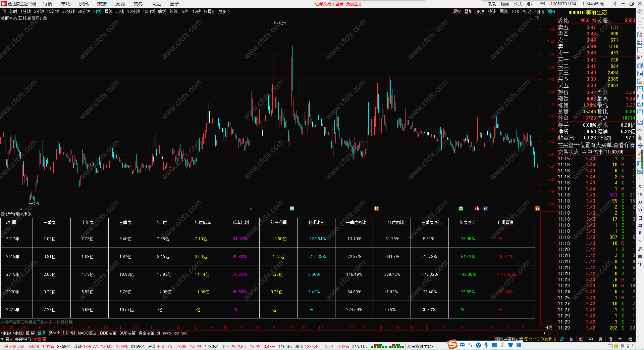Toggle the chart panel maximize icon
The height and width of the screenshot is (350, 644).
[x=537, y=18]
